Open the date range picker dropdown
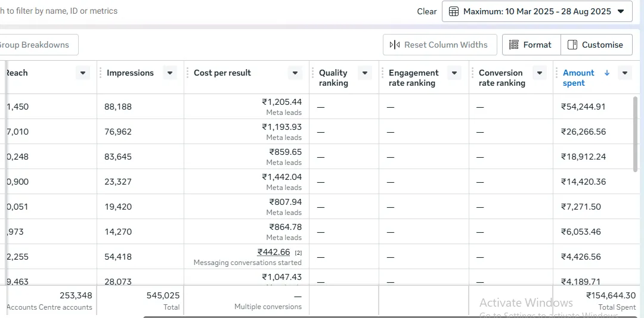 click(537, 11)
